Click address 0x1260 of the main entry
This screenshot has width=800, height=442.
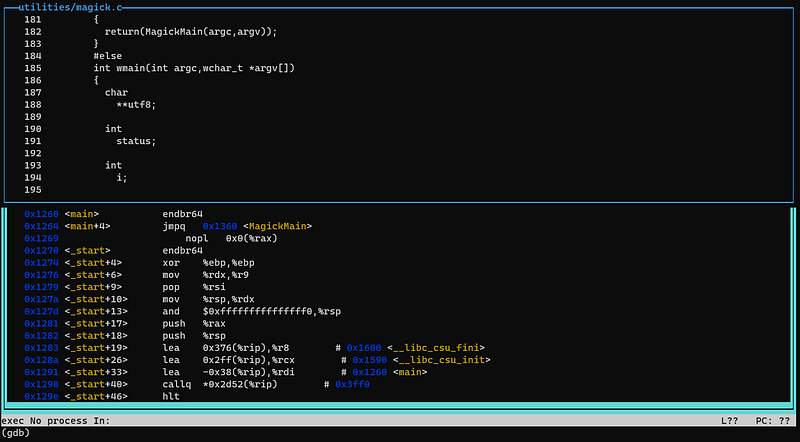point(41,214)
